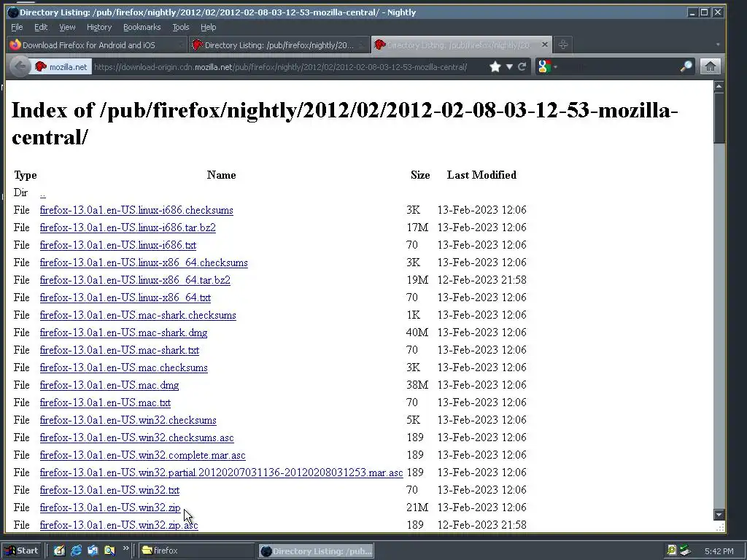Viewport: 747px width, 560px height.
Task: Open mac-shark.checksums link
Action: 138,315
